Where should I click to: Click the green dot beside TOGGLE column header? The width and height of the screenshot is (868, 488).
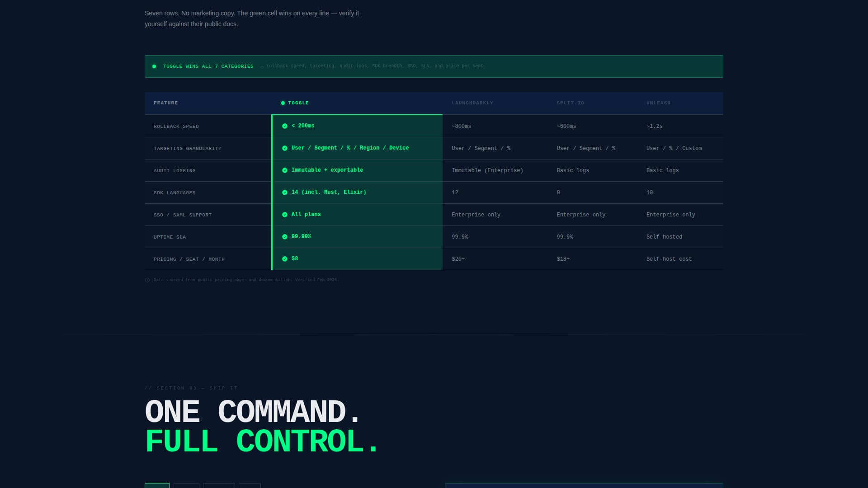click(283, 103)
